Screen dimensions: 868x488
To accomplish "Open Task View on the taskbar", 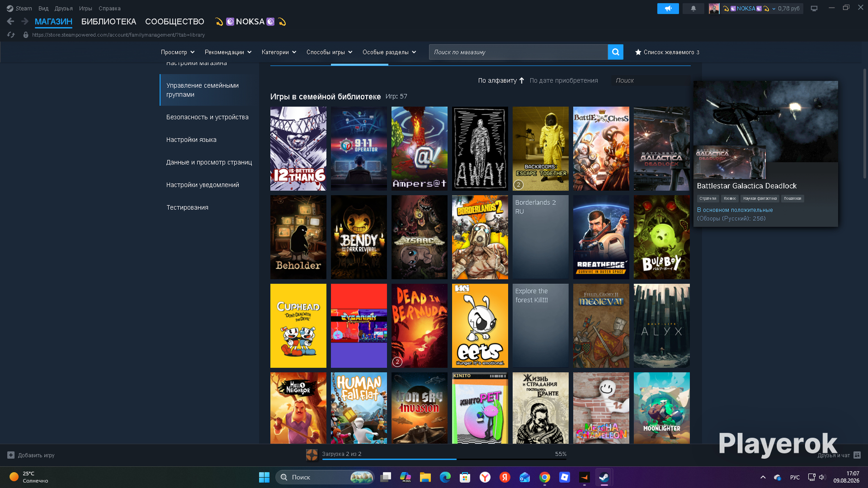I will (x=386, y=477).
